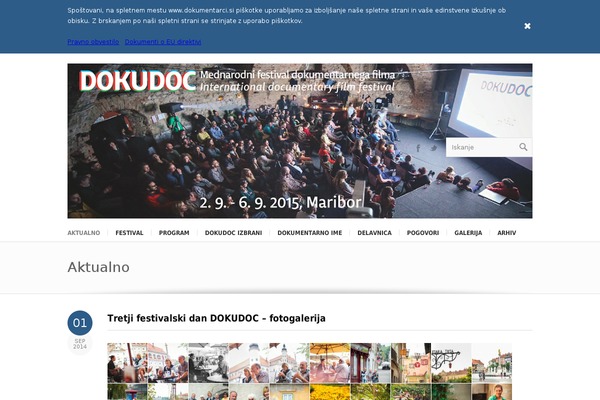Viewport: 600px width, 400px height.
Task: Open the black-and-white gallery thumbnail
Action: pos(208,363)
